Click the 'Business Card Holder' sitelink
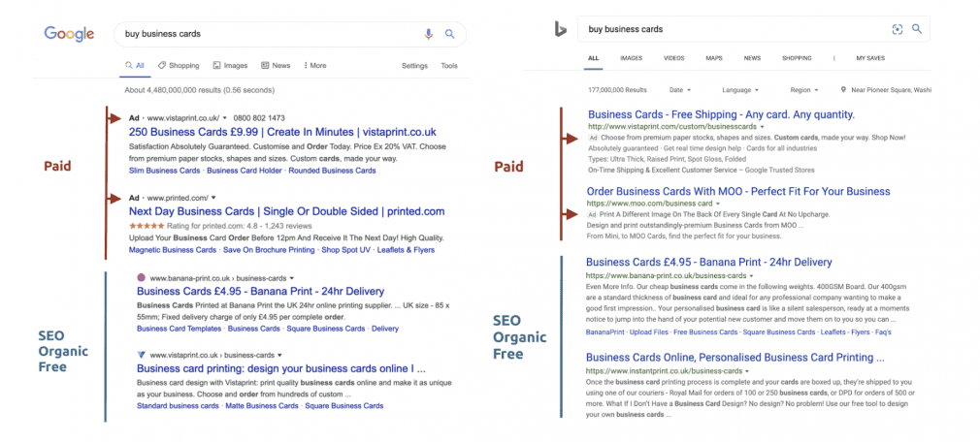The image size is (980, 442). [x=245, y=171]
